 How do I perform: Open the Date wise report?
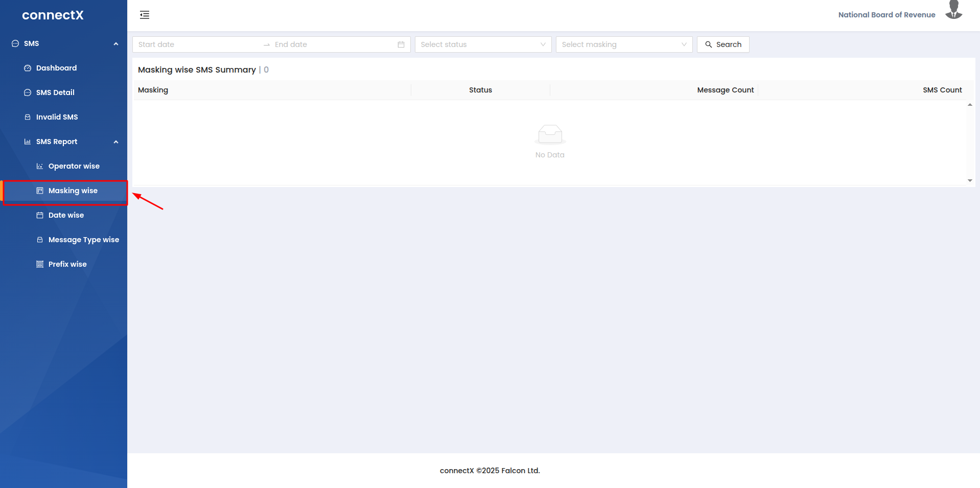(x=66, y=215)
